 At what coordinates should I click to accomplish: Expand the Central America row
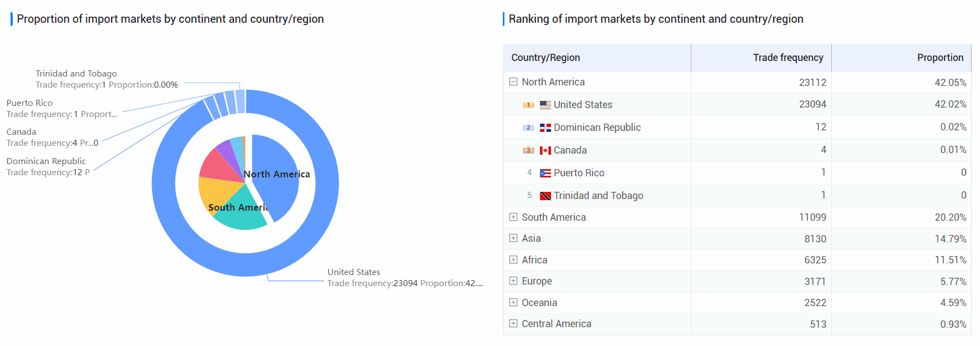point(513,324)
